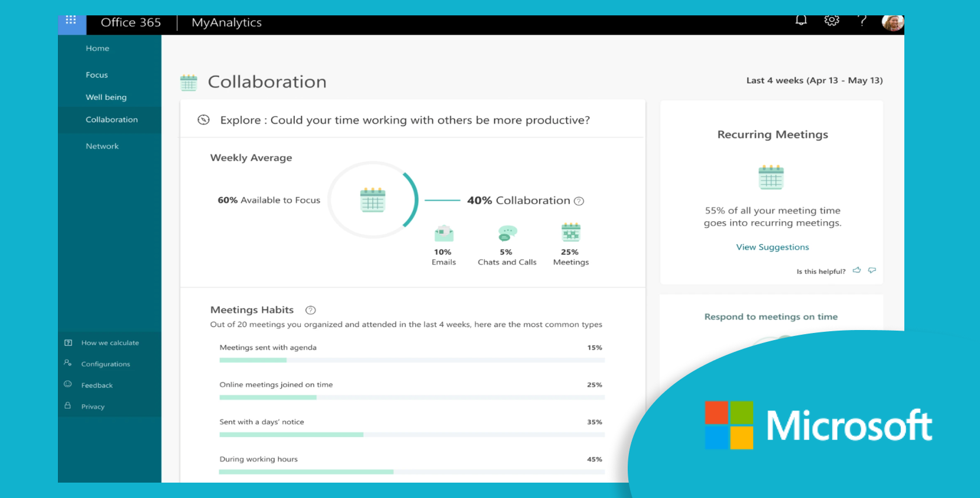Open How we calculate link
Image resolution: width=980 pixels, height=498 pixels.
(110, 343)
